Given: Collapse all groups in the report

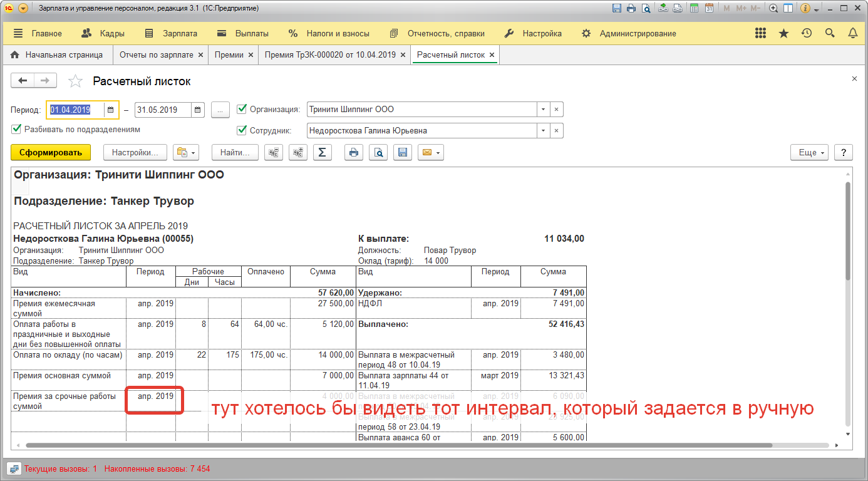Looking at the screenshot, I should click(274, 152).
